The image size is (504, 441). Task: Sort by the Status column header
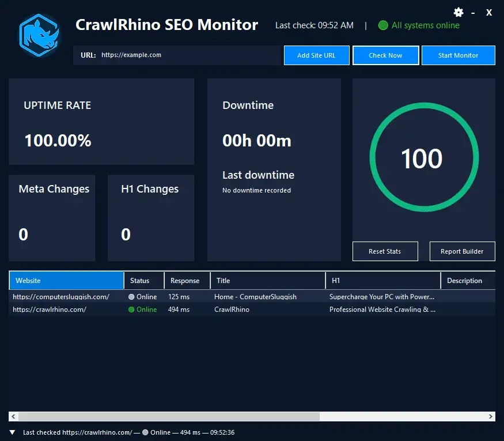144,281
